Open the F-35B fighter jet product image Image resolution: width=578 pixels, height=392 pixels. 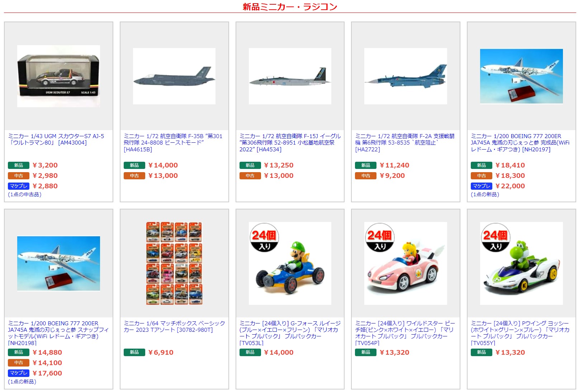(x=174, y=76)
